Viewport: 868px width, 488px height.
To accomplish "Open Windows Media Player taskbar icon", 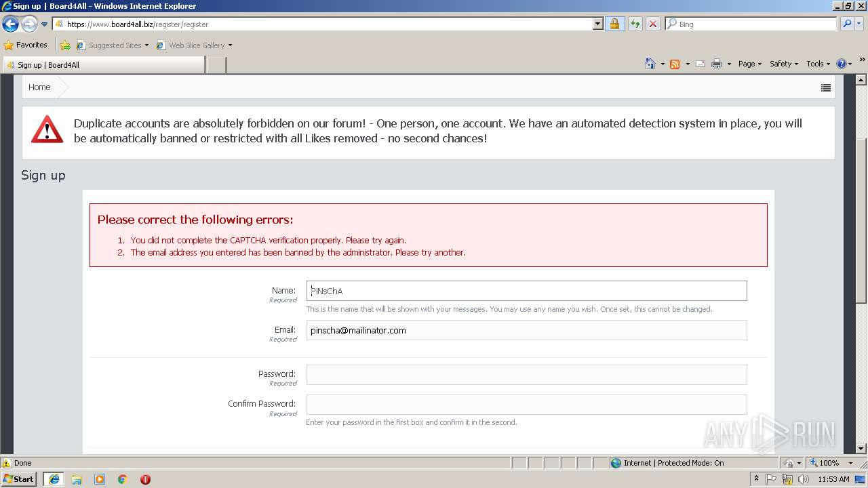I will (100, 479).
